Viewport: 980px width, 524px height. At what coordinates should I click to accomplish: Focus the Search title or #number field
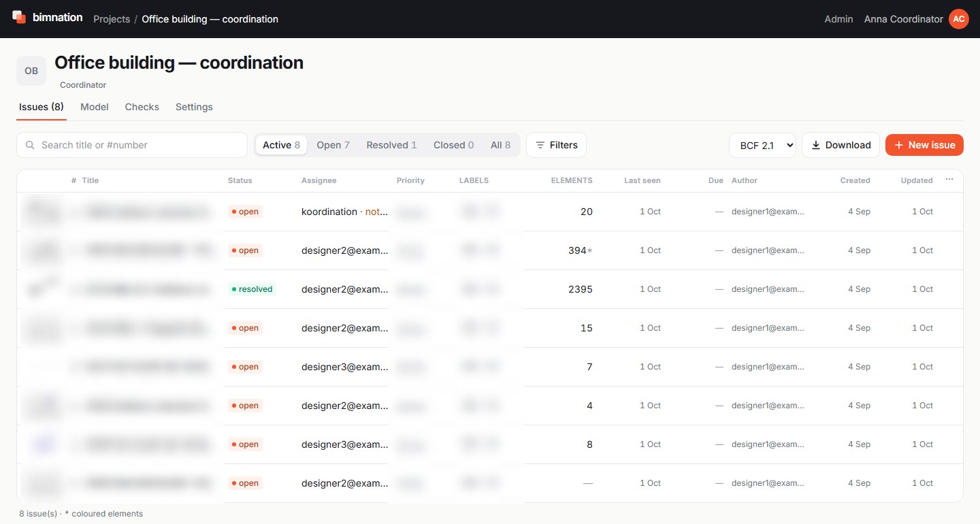pyautogui.click(x=132, y=145)
